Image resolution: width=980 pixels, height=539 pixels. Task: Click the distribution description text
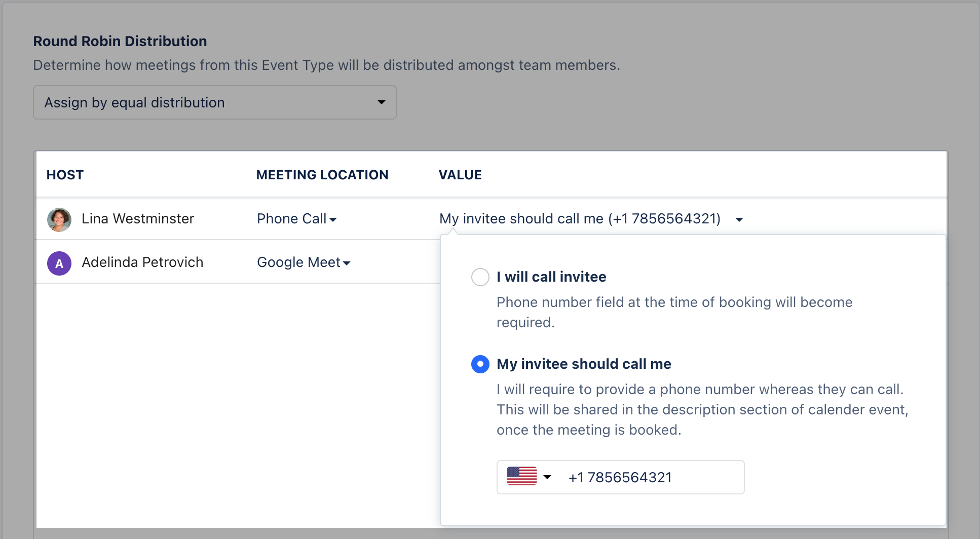click(x=326, y=65)
